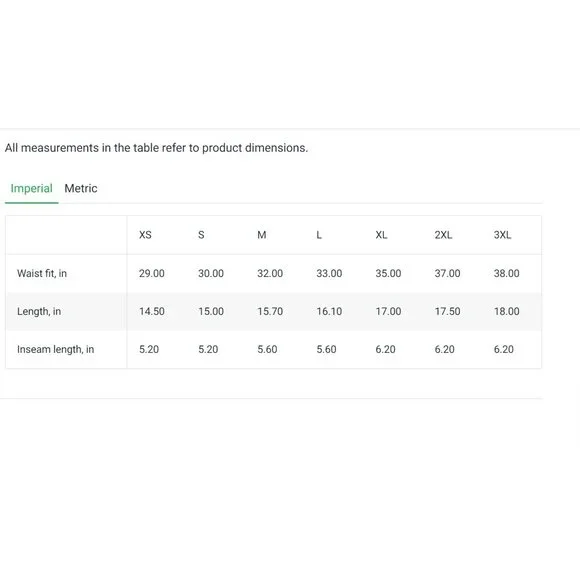Switch to the Metric tab
The image size is (580, 580).
click(x=81, y=188)
